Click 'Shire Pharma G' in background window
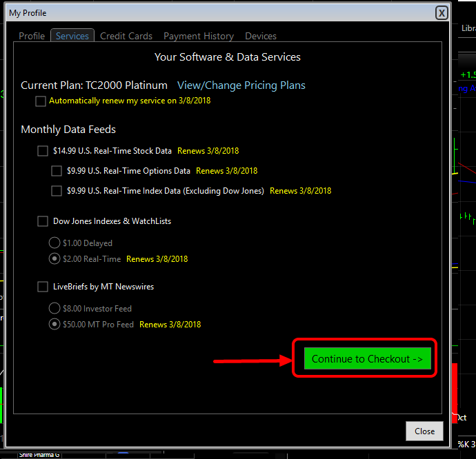This screenshot has width=476, height=459. tap(39, 455)
